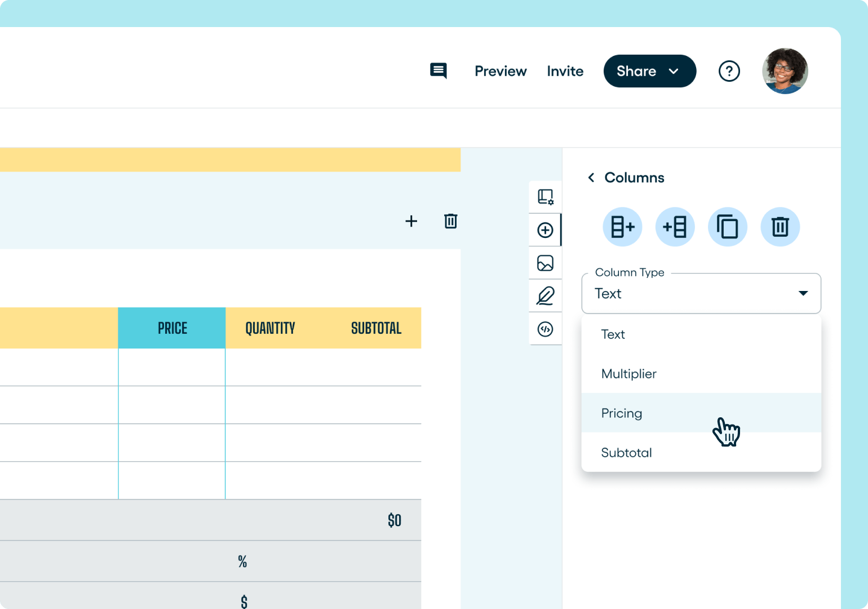Click the add element plus icon
The width and height of the screenshot is (868, 609).
coord(544,230)
